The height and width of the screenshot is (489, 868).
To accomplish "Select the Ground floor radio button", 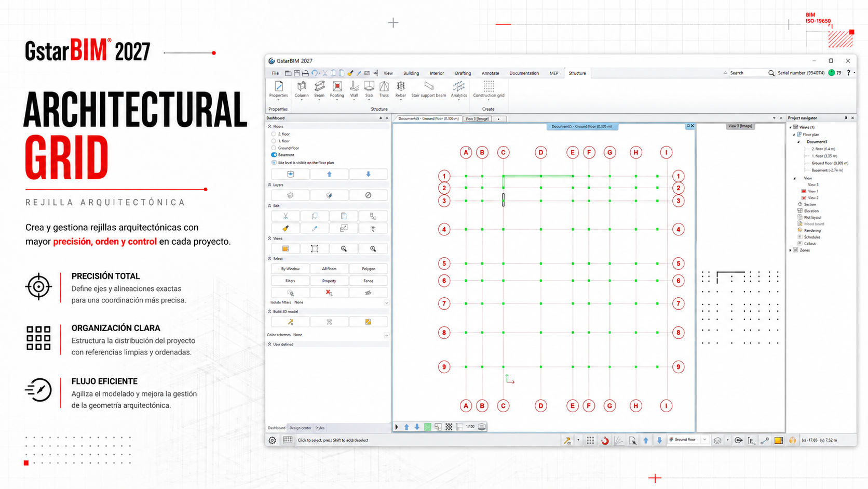I will coord(274,148).
